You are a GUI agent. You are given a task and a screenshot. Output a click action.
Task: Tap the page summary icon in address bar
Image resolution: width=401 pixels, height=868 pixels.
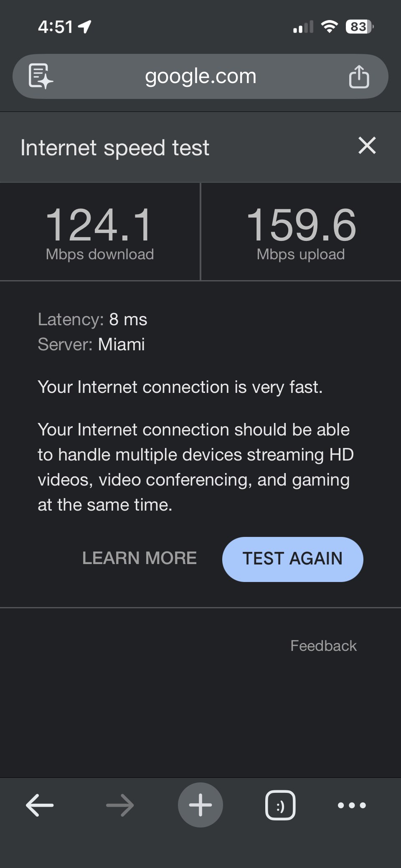(41, 76)
